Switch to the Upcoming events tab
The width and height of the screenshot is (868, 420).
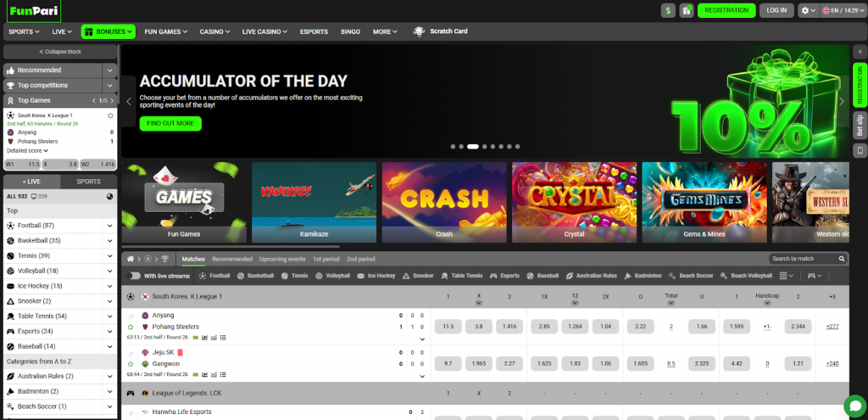(x=282, y=259)
